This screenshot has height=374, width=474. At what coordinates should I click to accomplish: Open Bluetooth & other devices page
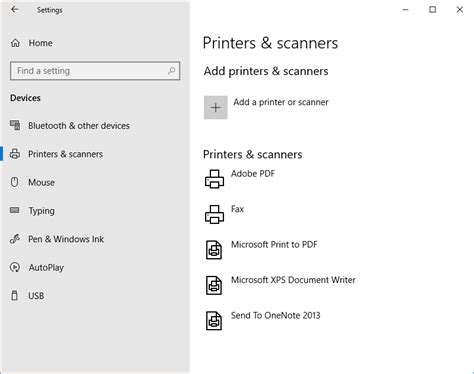79,126
